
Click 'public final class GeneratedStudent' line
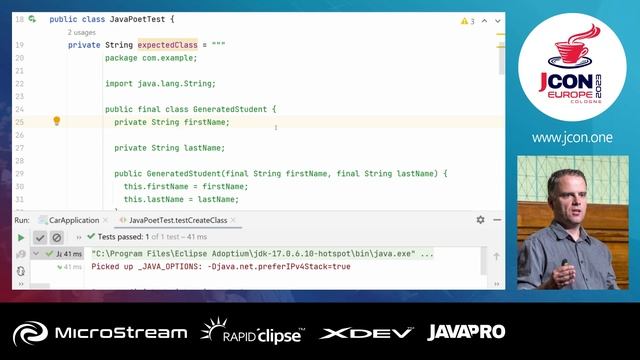tap(191, 109)
